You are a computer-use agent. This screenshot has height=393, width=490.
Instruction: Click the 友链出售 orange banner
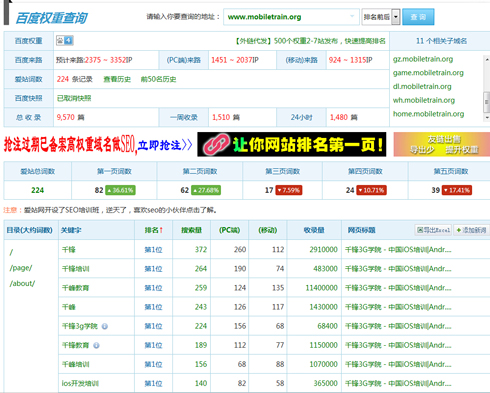point(442,144)
